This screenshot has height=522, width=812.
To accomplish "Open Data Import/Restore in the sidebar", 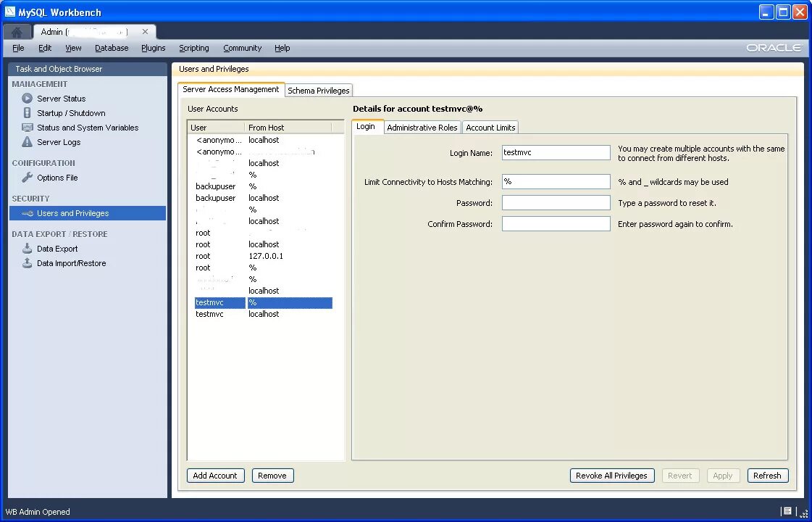I will [x=72, y=263].
